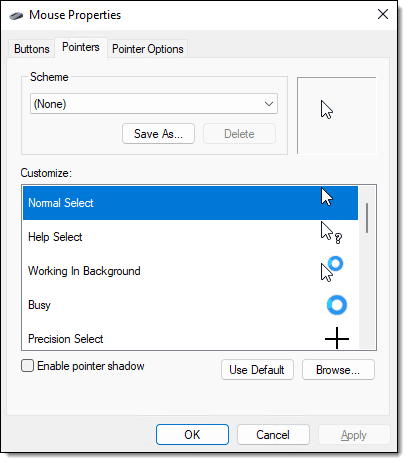
Task: Open the Scheme dropdown arrow
Action: click(x=269, y=104)
